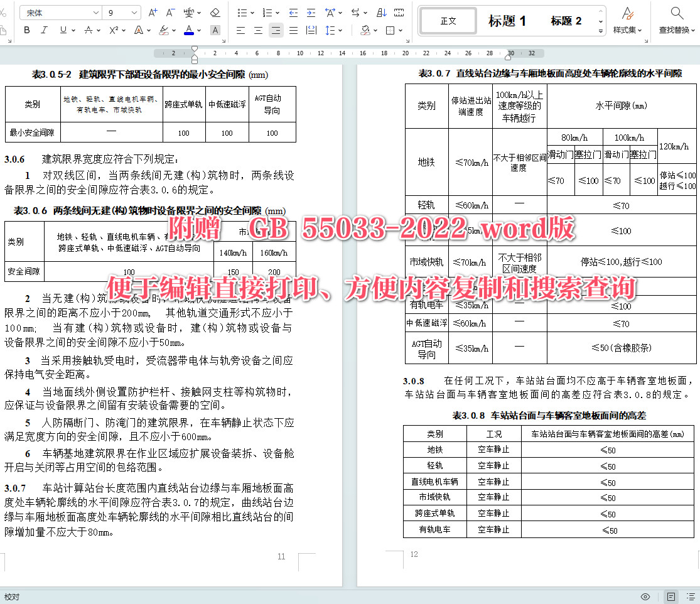Toggle underline formatting
The image size is (700, 604).
pyautogui.click(x=63, y=30)
